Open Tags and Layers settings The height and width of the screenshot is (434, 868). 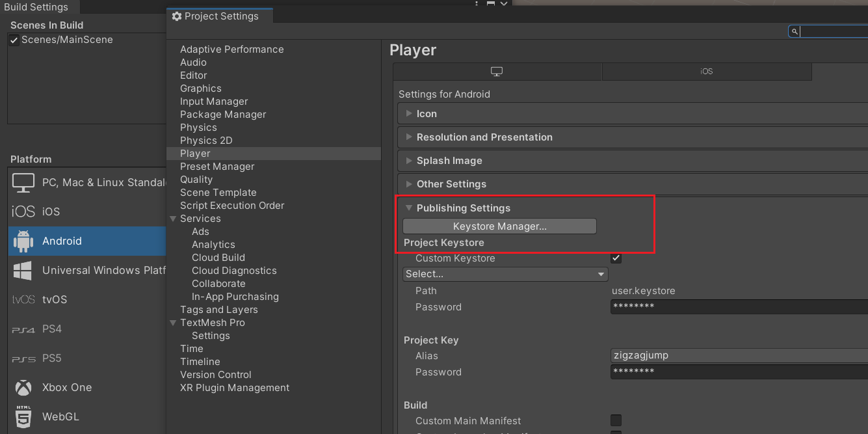click(219, 310)
